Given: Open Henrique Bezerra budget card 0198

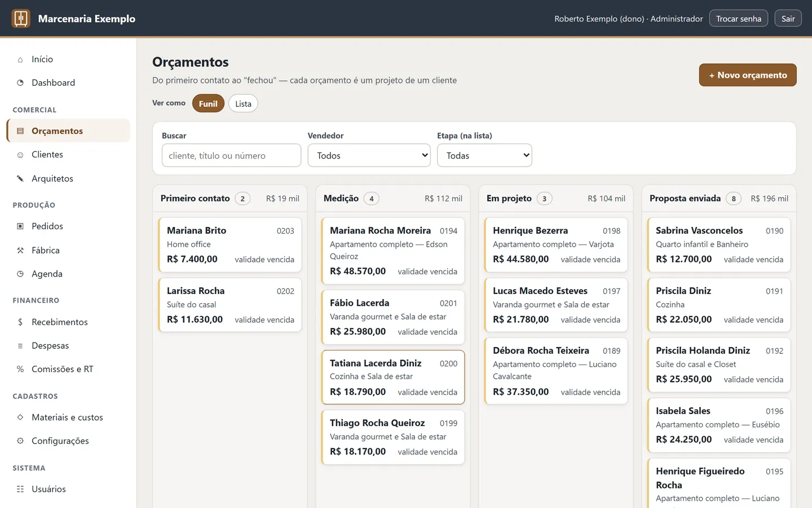Looking at the screenshot, I should (x=556, y=245).
